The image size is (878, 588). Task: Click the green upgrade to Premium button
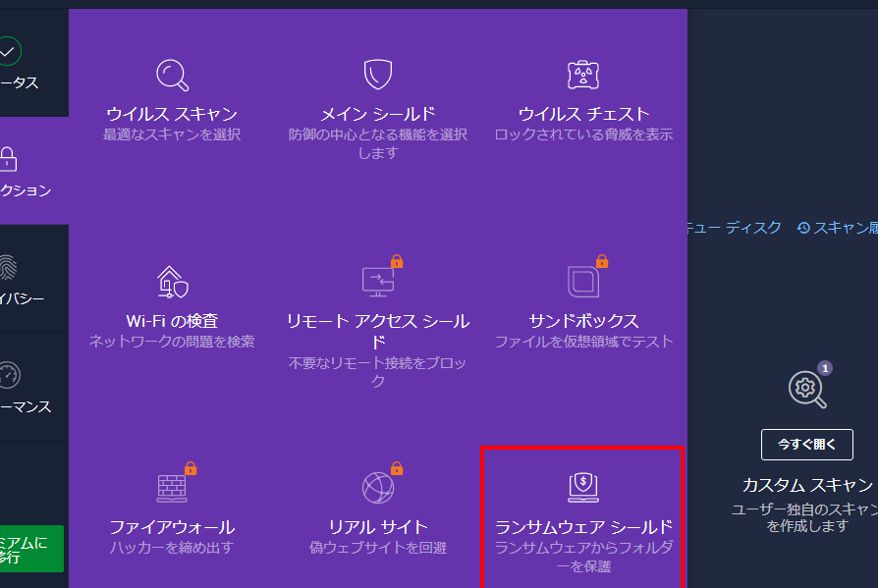[x=31, y=548]
